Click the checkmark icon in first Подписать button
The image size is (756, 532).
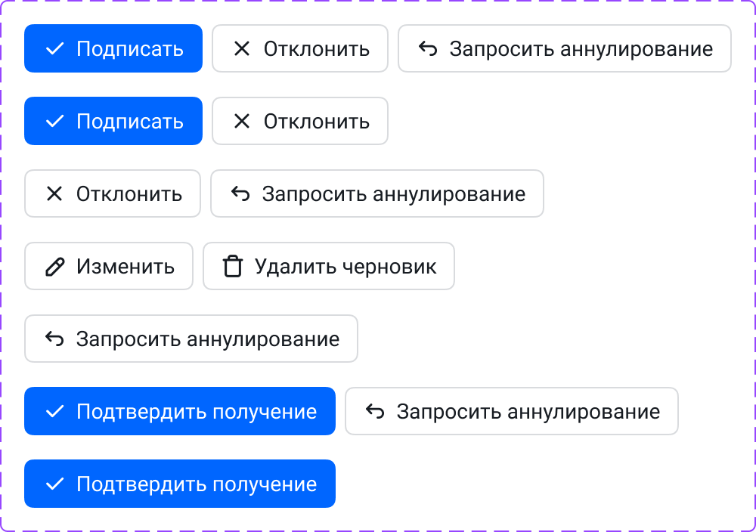(54, 48)
